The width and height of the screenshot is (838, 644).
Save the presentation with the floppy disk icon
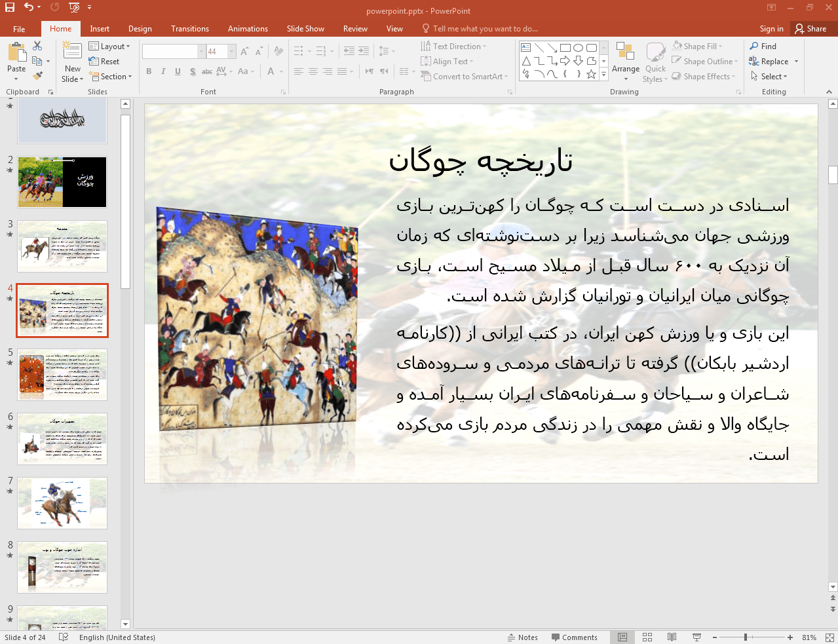point(9,8)
